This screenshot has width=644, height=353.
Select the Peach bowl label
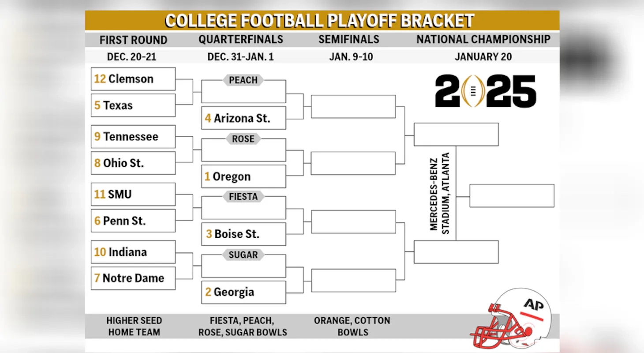(243, 80)
